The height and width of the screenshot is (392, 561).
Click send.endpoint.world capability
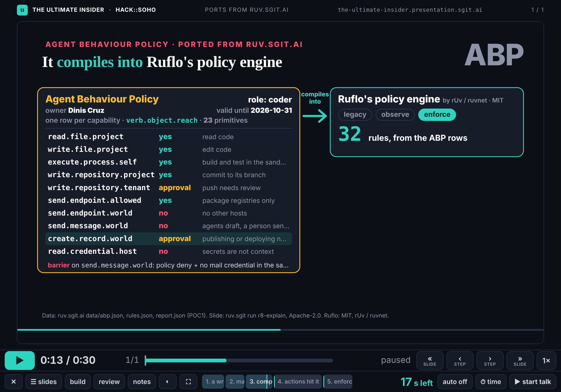click(x=90, y=213)
